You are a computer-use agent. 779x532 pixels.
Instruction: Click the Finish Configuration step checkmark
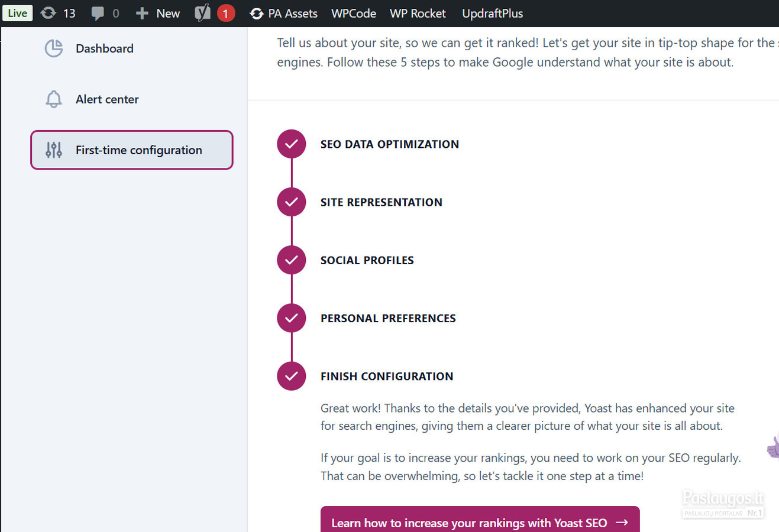click(x=292, y=376)
